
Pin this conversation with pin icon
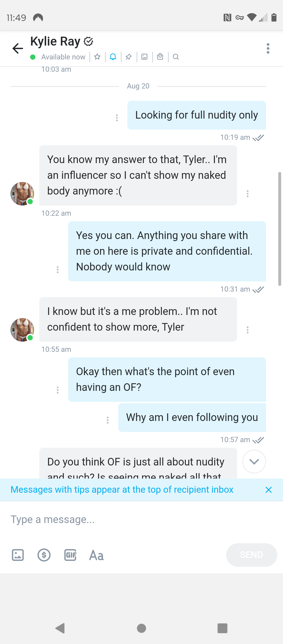click(x=129, y=57)
